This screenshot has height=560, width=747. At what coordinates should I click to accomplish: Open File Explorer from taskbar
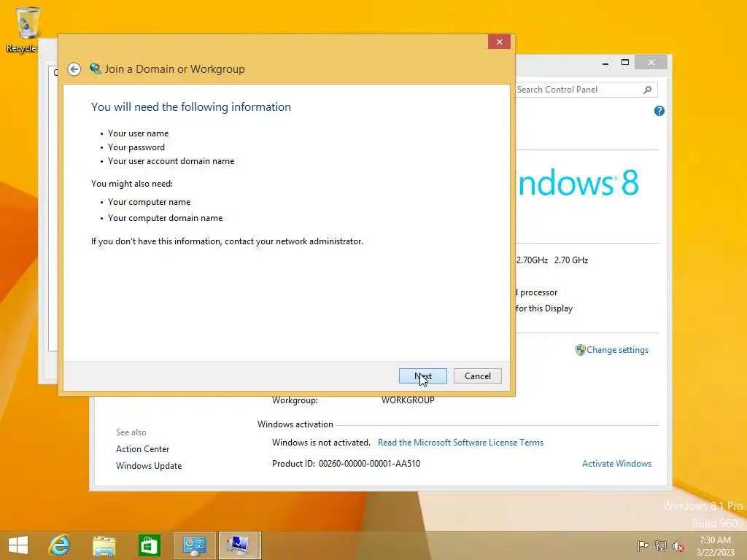(x=104, y=545)
